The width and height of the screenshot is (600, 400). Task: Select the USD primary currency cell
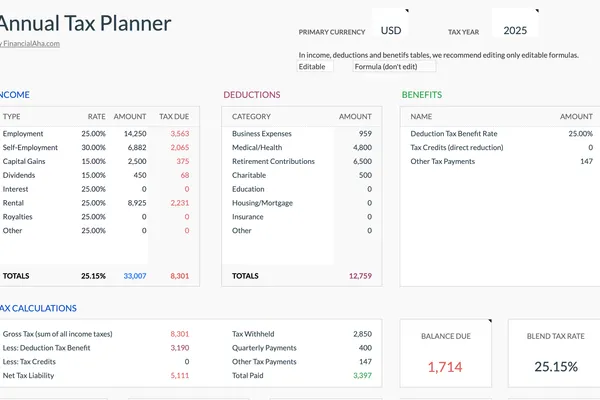point(391,30)
